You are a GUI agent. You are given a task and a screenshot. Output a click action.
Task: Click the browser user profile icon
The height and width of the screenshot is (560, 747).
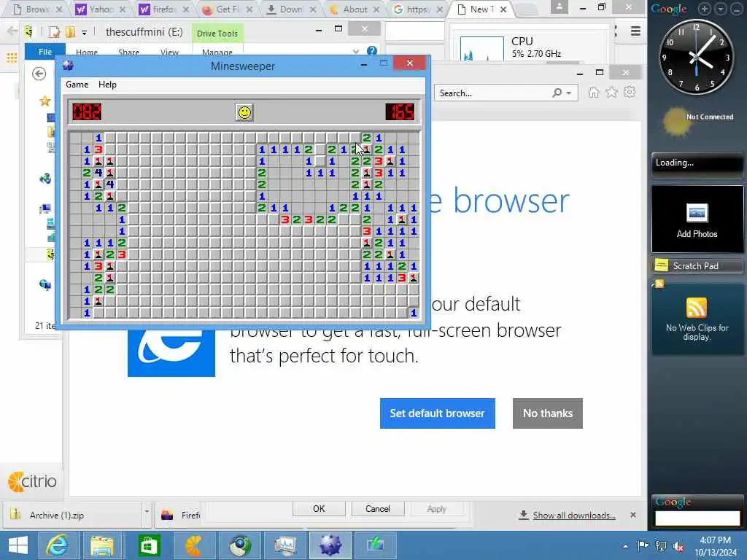point(559,7)
